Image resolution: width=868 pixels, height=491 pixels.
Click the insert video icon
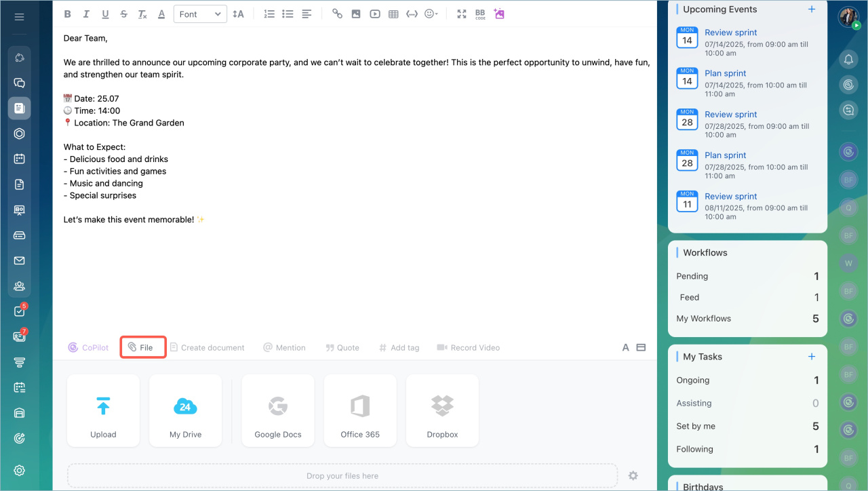pyautogui.click(x=375, y=14)
